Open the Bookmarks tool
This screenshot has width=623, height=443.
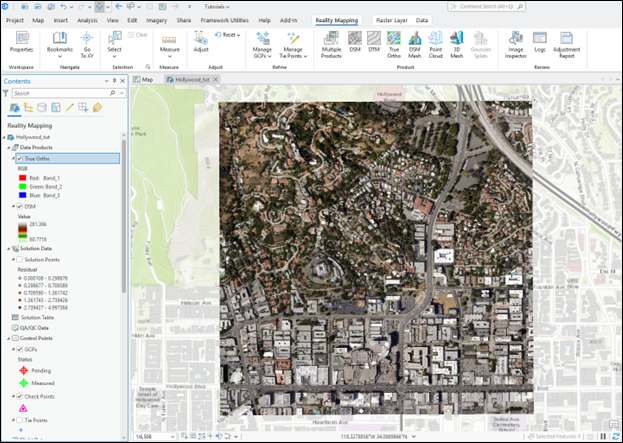pyautogui.click(x=60, y=44)
